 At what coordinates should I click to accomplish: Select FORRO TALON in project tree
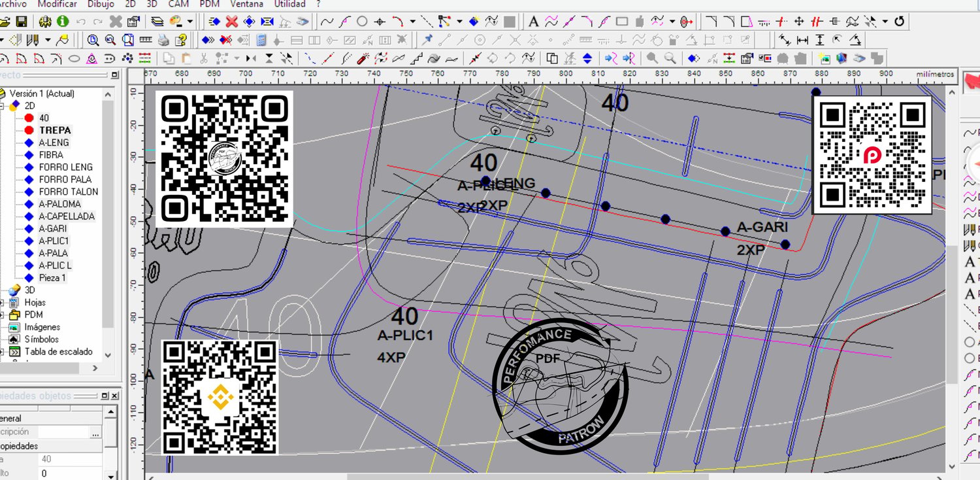click(69, 192)
